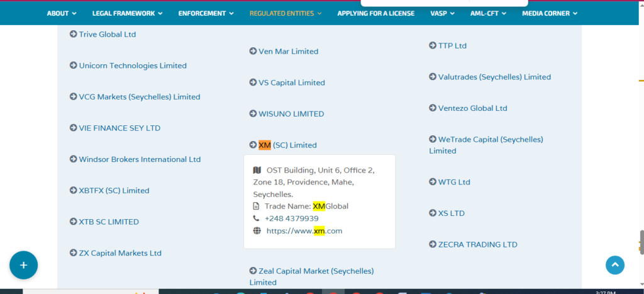The height and width of the screenshot is (294, 644).
Task: Select Valutrades (Seychelles) Limited entry
Action: [x=494, y=77]
